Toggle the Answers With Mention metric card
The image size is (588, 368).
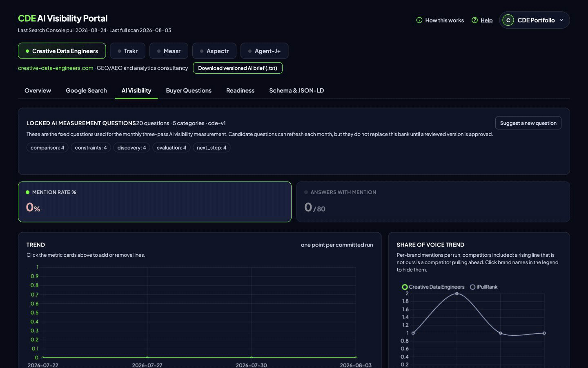point(433,202)
